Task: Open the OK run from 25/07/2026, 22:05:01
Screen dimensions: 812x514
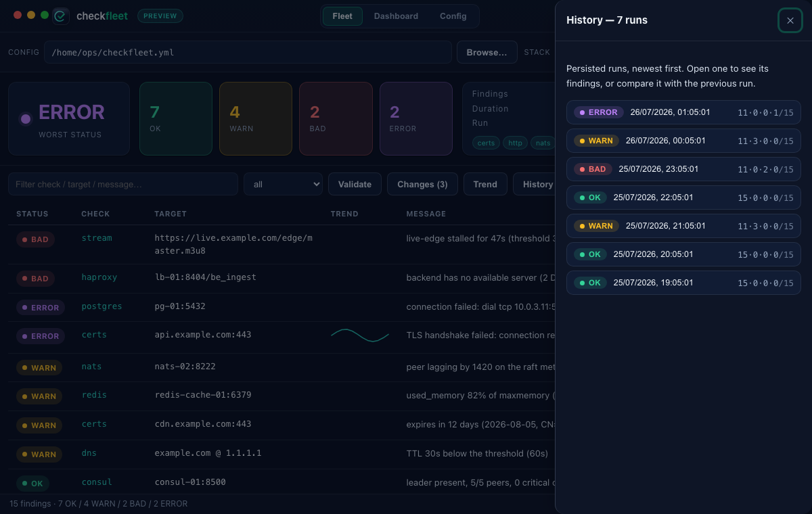Action: tap(683, 197)
